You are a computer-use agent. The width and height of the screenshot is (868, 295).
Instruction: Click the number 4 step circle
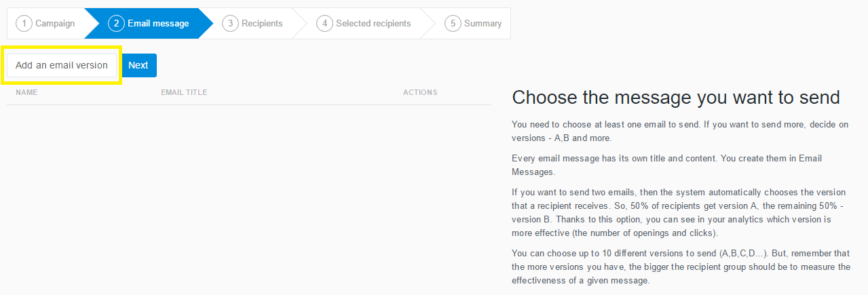[x=324, y=24]
